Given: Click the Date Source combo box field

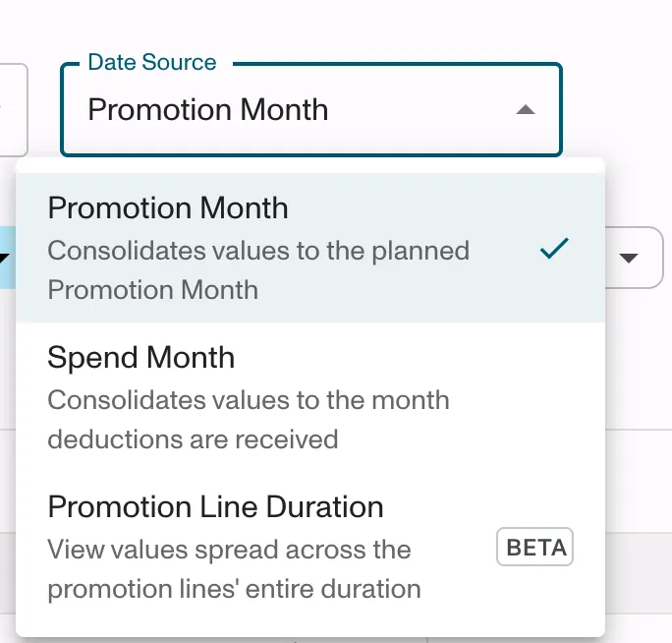Looking at the screenshot, I should click(311, 110).
